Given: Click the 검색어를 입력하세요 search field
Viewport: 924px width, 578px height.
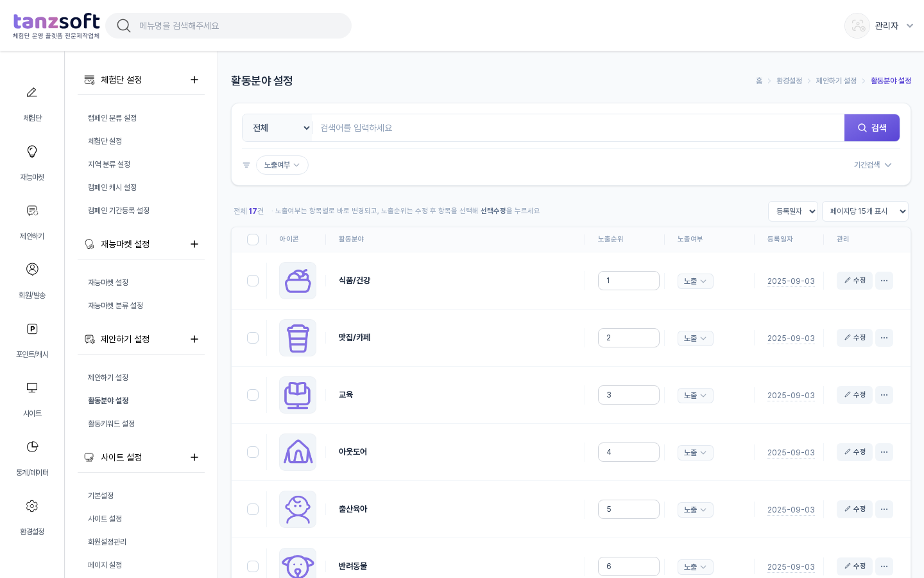Looking at the screenshot, I should tap(578, 128).
